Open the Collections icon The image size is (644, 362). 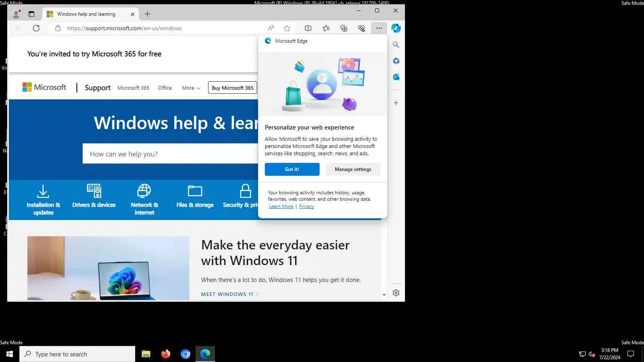coord(344,28)
